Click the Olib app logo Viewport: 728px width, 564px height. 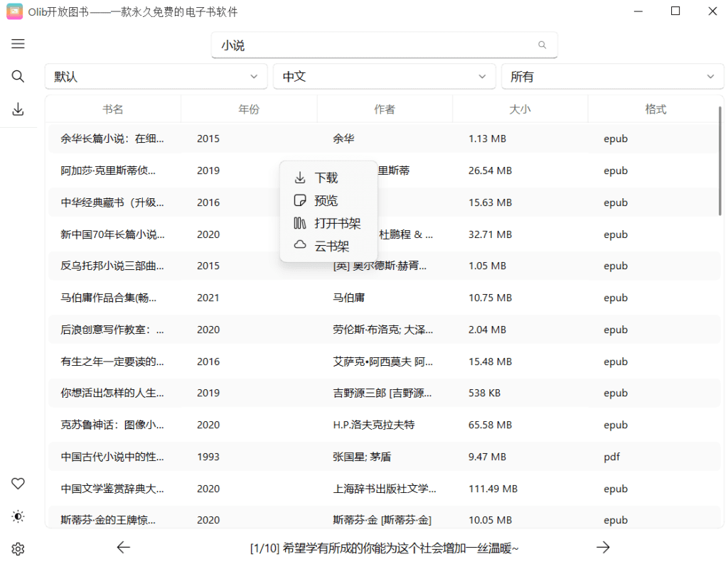[14, 11]
